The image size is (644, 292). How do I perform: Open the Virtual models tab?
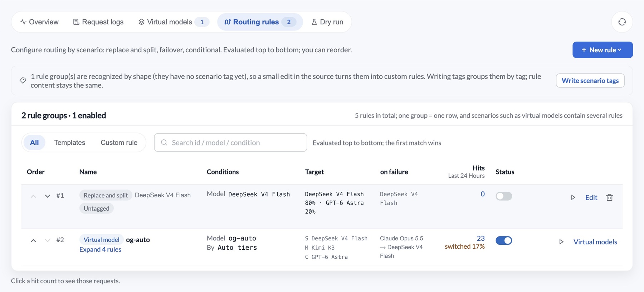[173, 22]
